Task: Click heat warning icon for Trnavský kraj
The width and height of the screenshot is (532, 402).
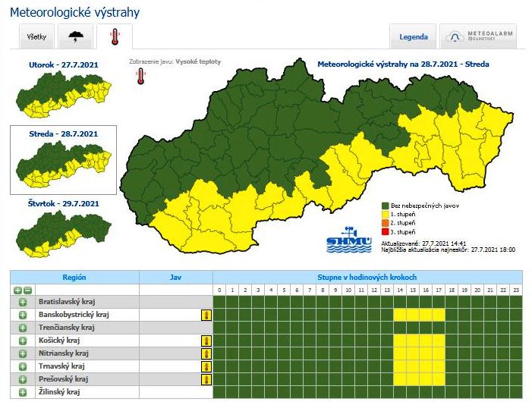Action: 205,366
